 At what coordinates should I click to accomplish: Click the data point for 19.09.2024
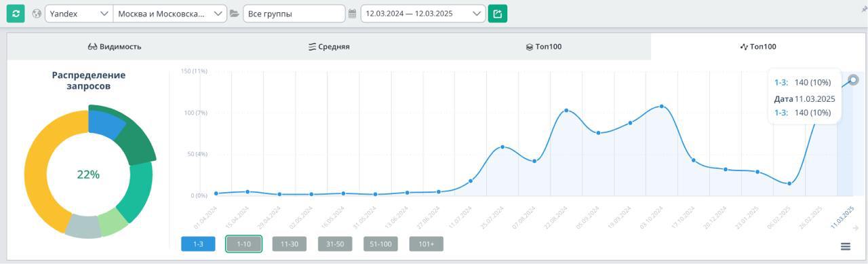[x=630, y=123]
